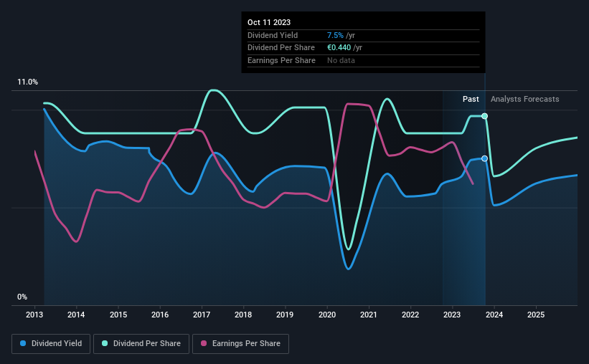This screenshot has height=364, width=589.
Task: Click the 2020 x-axis label
Action: pos(327,315)
